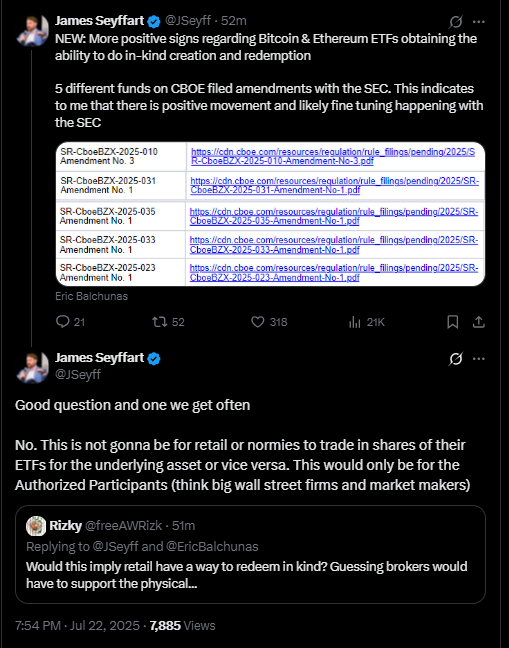Click James Seyffart's name on second tweet
The image size is (509, 648).
[x=100, y=357]
